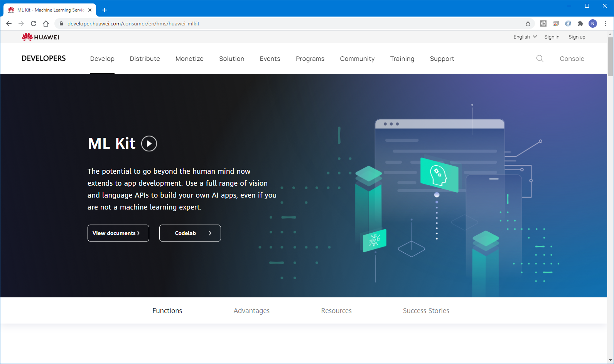Open the Chrome extensions puzzle icon

[580, 23]
